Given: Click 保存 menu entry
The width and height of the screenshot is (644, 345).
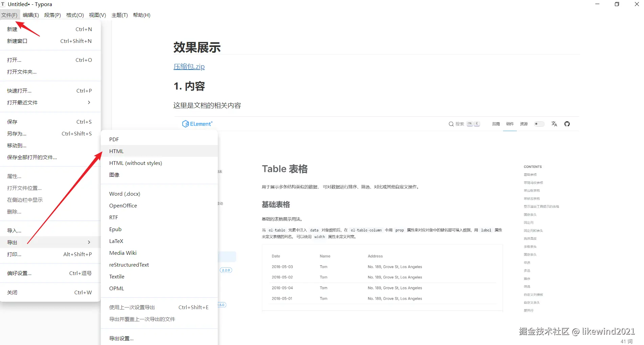Looking at the screenshot, I should [50, 122].
